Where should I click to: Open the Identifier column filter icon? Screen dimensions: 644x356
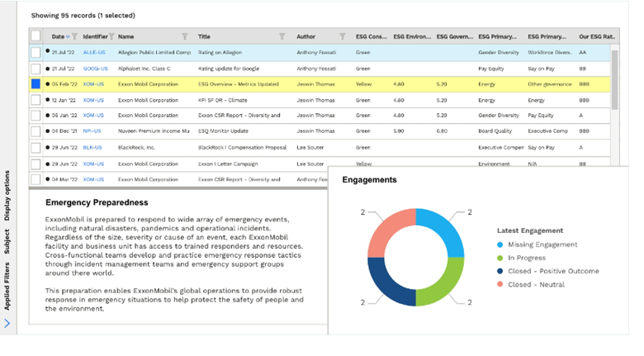point(111,36)
